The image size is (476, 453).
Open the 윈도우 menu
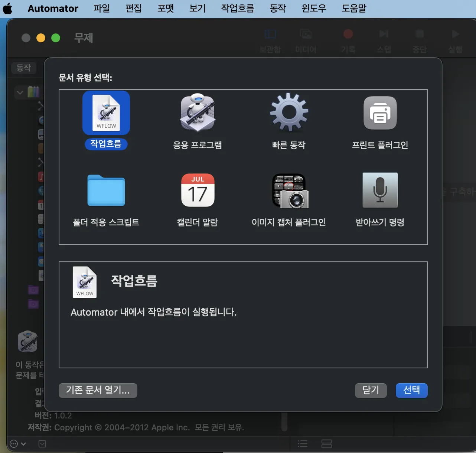tap(314, 8)
